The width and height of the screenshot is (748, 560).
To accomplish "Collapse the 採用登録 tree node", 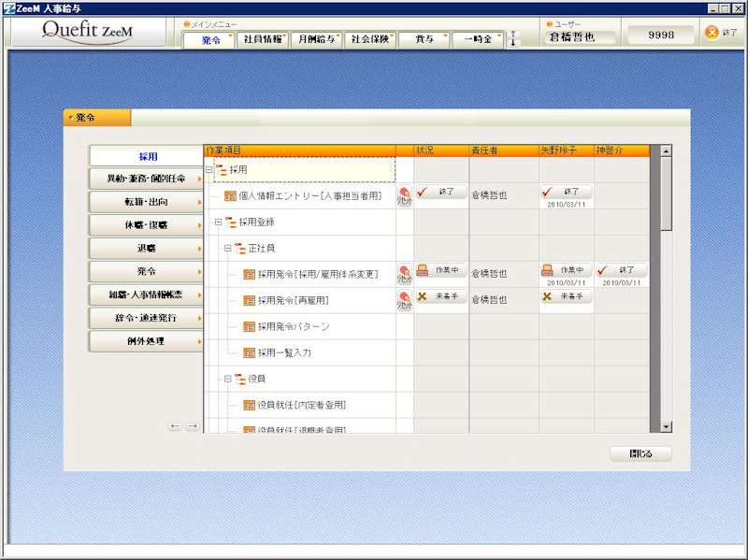I will [x=218, y=223].
